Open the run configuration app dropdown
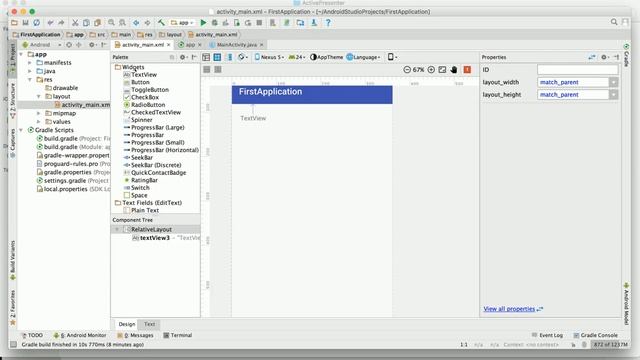 (x=182, y=23)
